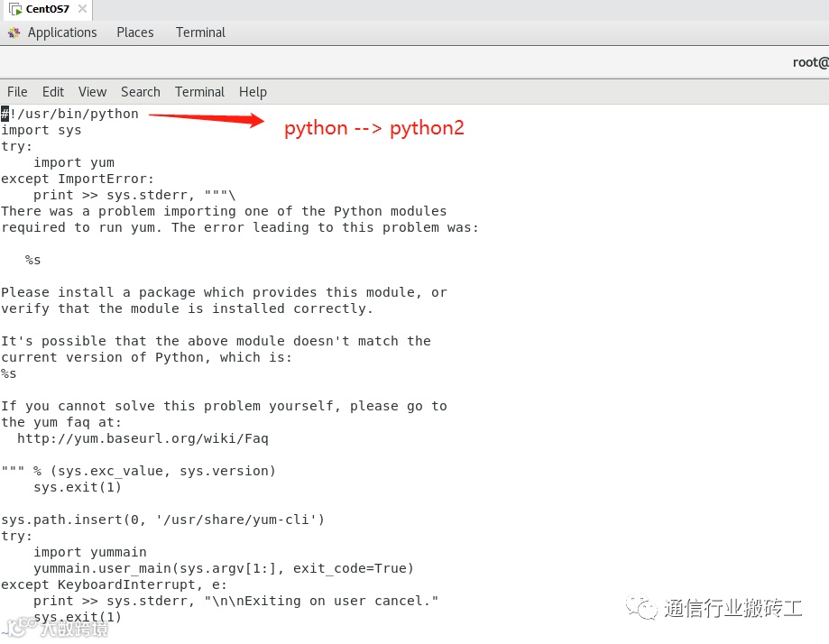Click the '(sys.exc_value, sys.version)' line

click(139, 471)
